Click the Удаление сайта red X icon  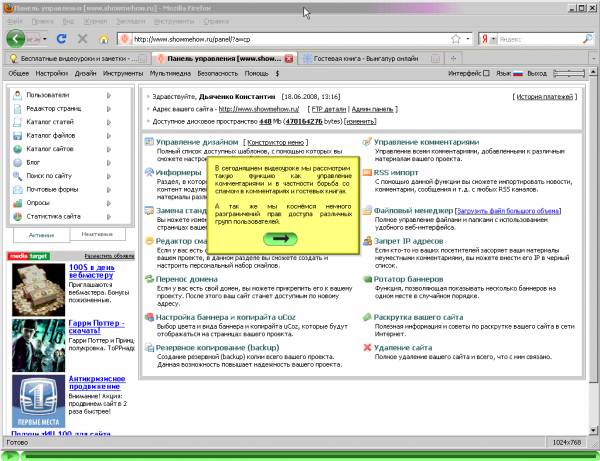[x=367, y=347]
